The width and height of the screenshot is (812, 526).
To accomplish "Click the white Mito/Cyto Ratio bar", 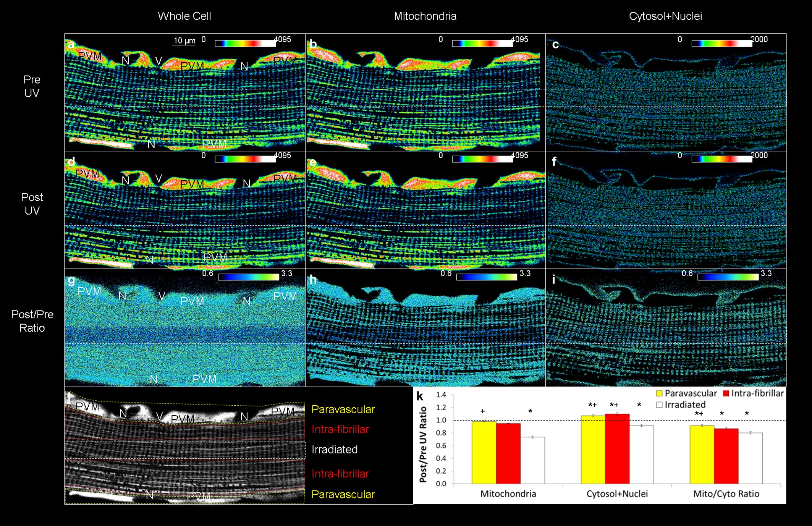I will [750, 458].
